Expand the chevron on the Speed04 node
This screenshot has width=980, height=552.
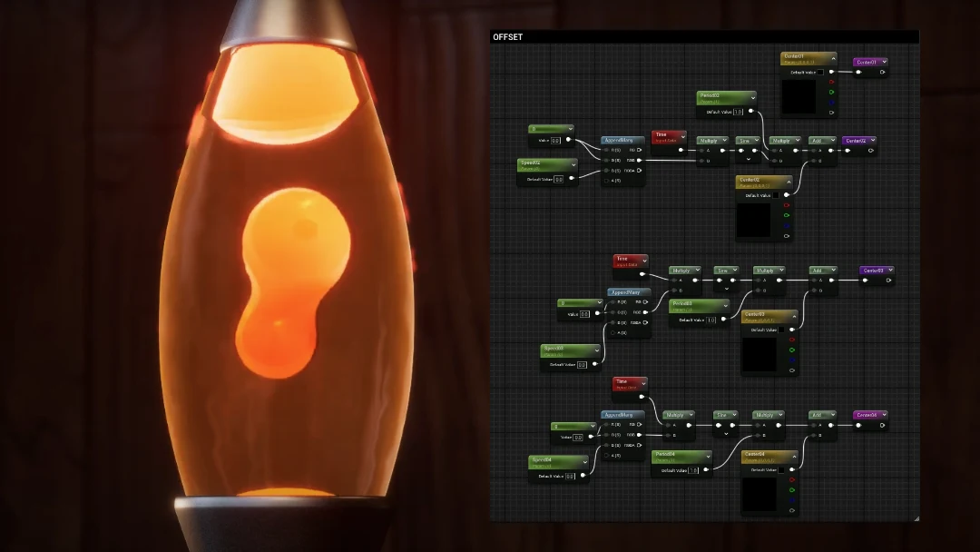(583, 462)
